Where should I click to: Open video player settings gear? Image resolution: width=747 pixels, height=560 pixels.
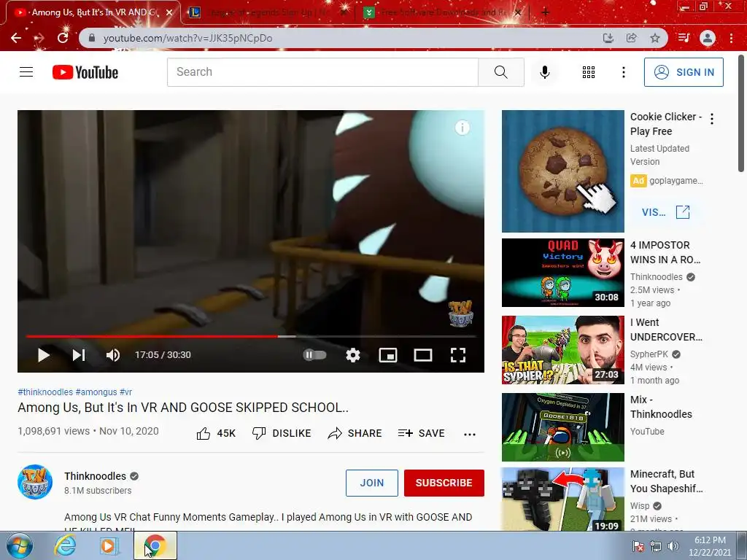point(352,355)
